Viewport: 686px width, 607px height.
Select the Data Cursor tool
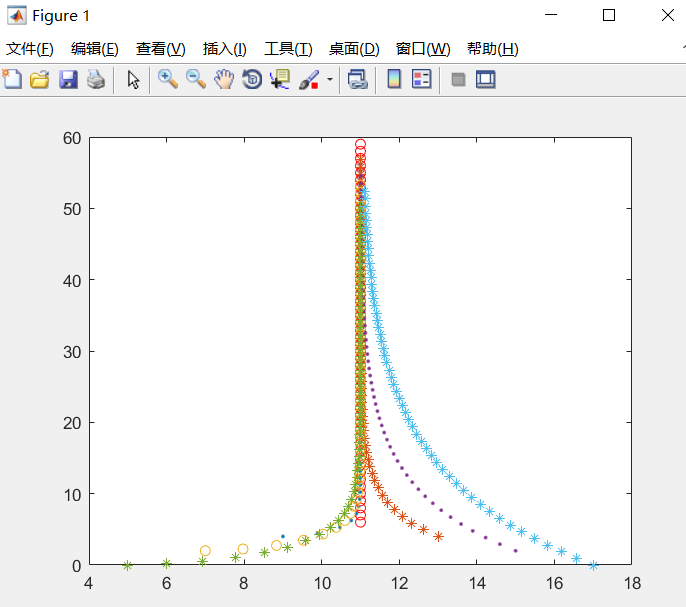pyautogui.click(x=280, y=80)
